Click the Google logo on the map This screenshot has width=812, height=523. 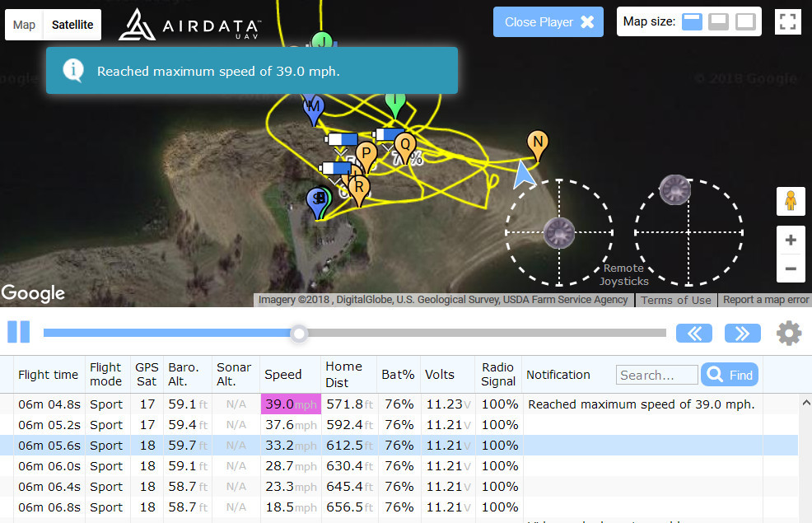click(x=33, y=293)
